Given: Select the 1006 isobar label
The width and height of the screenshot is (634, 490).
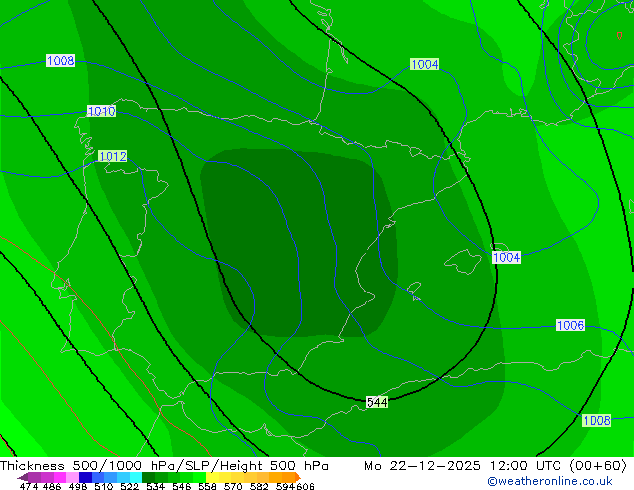Looking at the screenshot, I should [570, 325].
